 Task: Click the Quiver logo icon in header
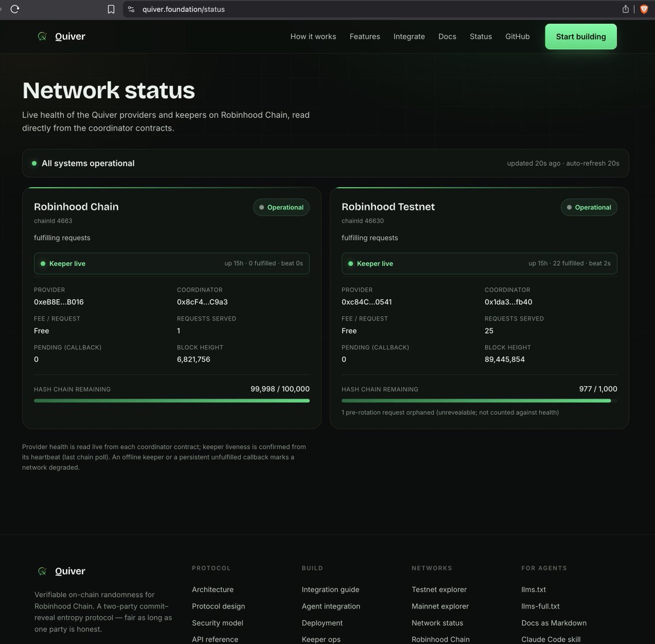pyautogui.click(x=42, y=37)
